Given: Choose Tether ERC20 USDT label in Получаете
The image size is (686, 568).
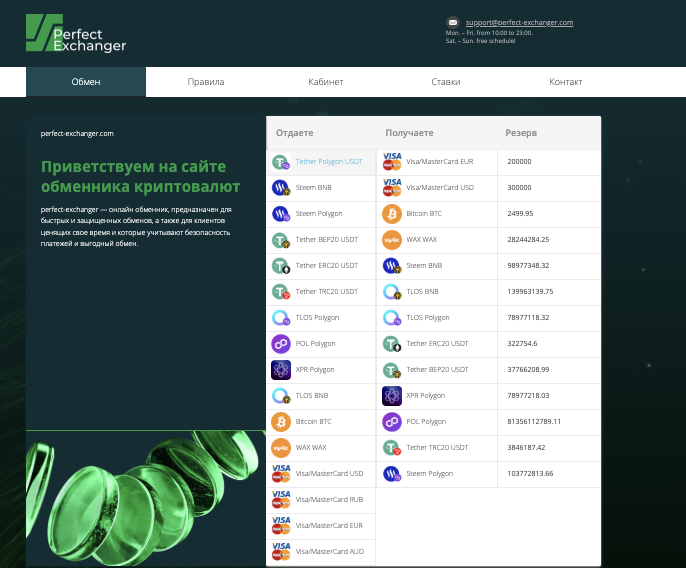Looking at the screenshot, I should 438,344.
